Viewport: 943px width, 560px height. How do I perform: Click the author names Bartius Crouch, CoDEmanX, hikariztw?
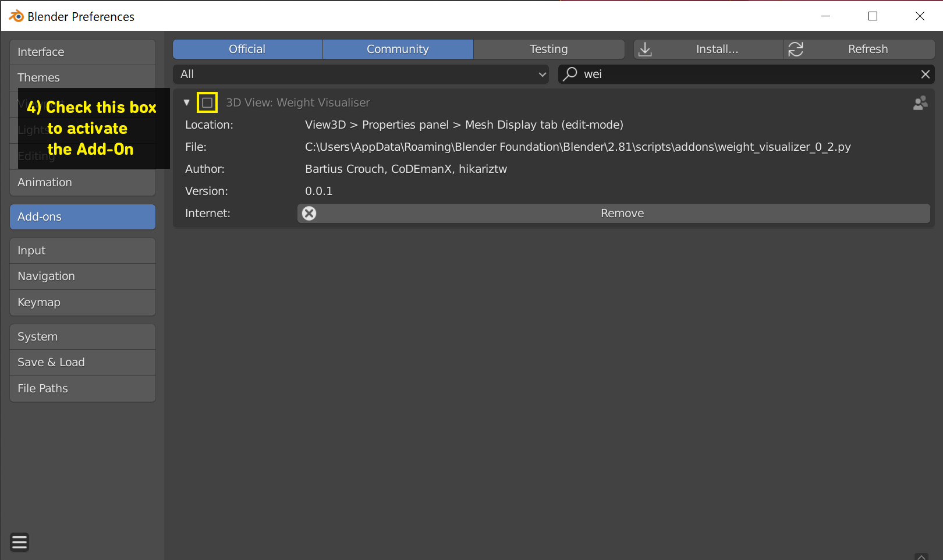(x=406, y=169)
